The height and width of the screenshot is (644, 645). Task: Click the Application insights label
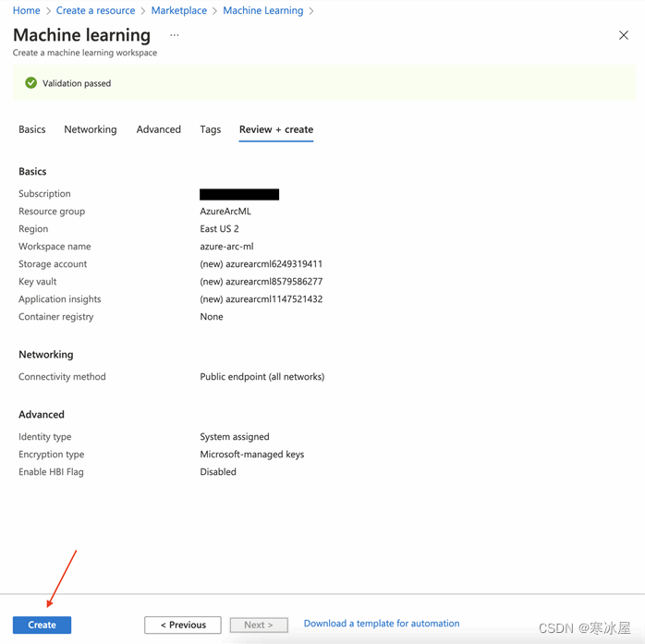click(60, 299)
